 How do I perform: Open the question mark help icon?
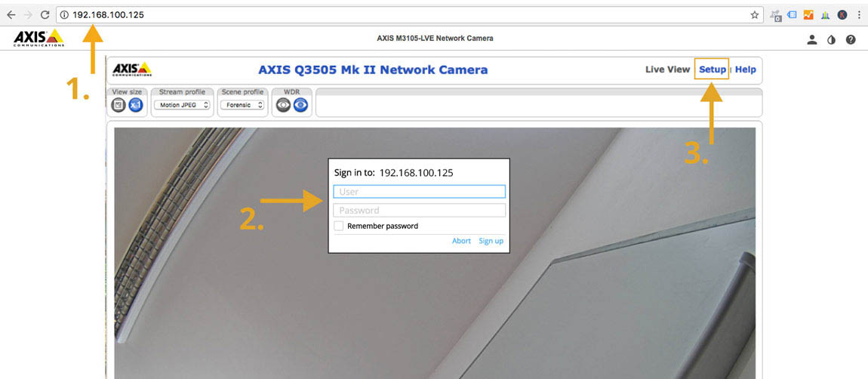coord(851,39)
